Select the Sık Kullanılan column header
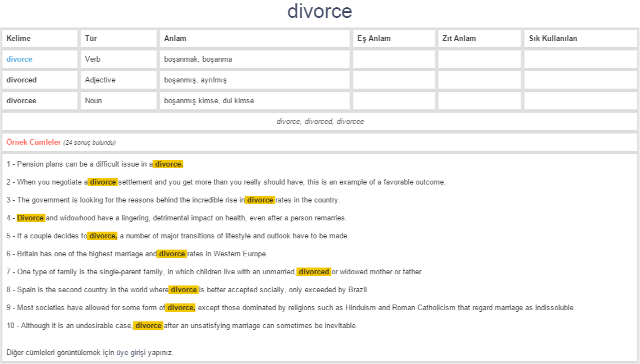Image resolution: width=640 pixels, height=364 pixels. coord(553,39)
